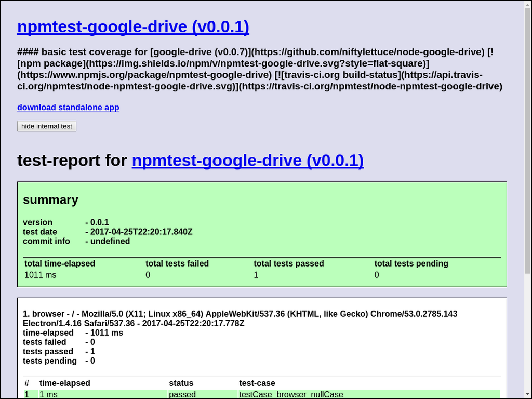Click the status column header
This screenshot has width=532, height=399.
181,383
